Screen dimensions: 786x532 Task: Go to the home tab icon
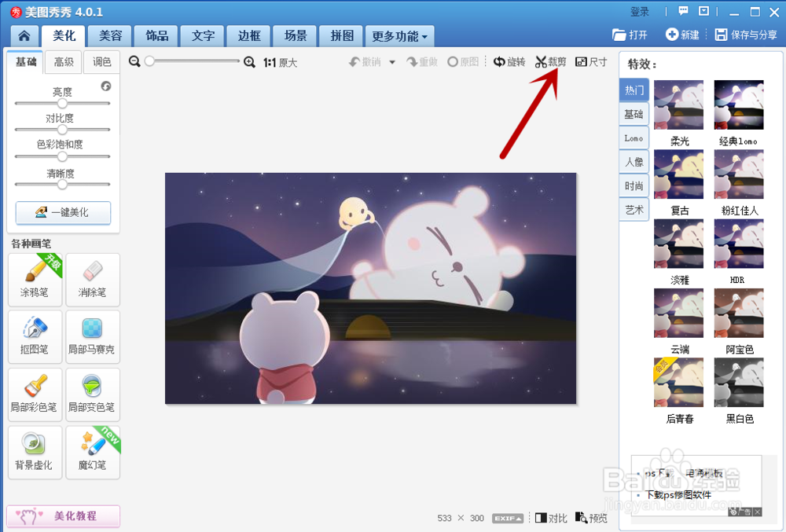pyautogui.click(x=24, y=35)
